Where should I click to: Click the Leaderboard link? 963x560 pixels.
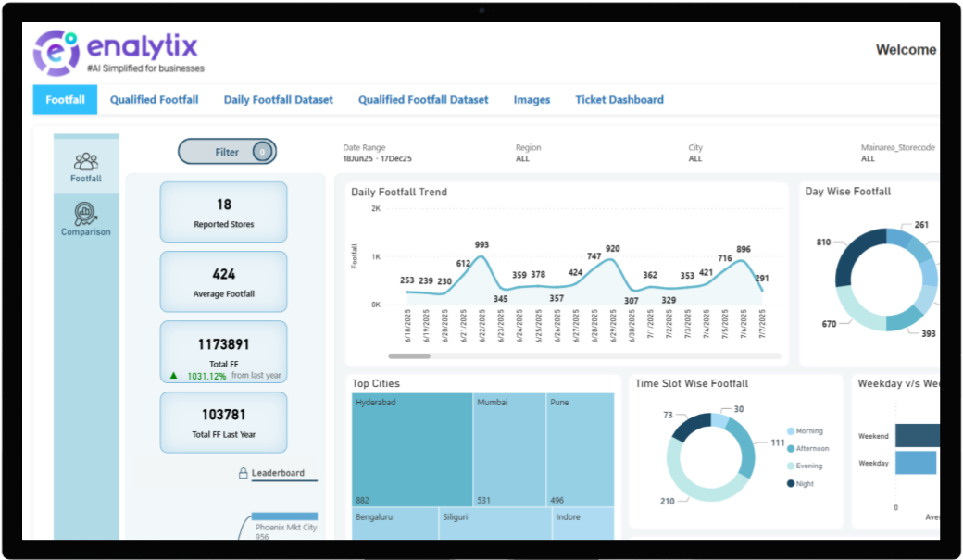280,473
